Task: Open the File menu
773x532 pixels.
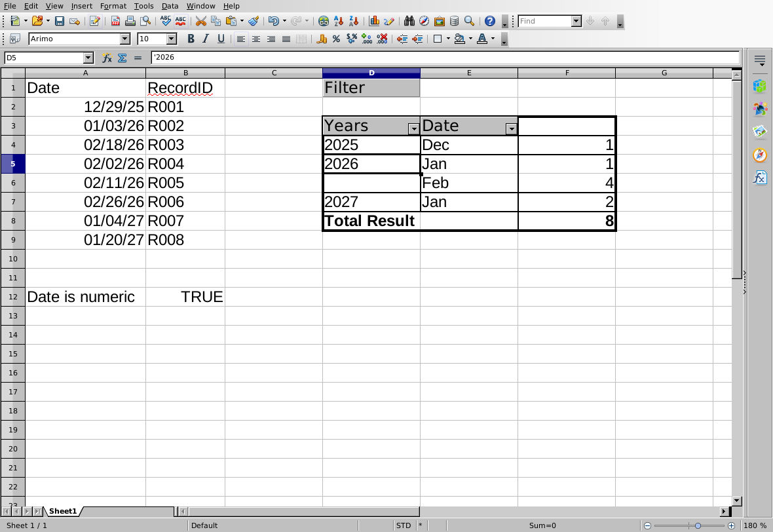Action: [x=10, y=6]
